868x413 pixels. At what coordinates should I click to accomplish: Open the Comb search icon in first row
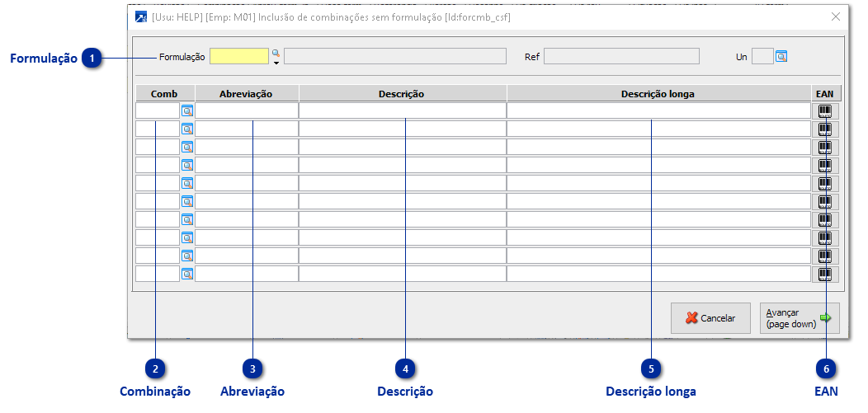tap(187, 111)
